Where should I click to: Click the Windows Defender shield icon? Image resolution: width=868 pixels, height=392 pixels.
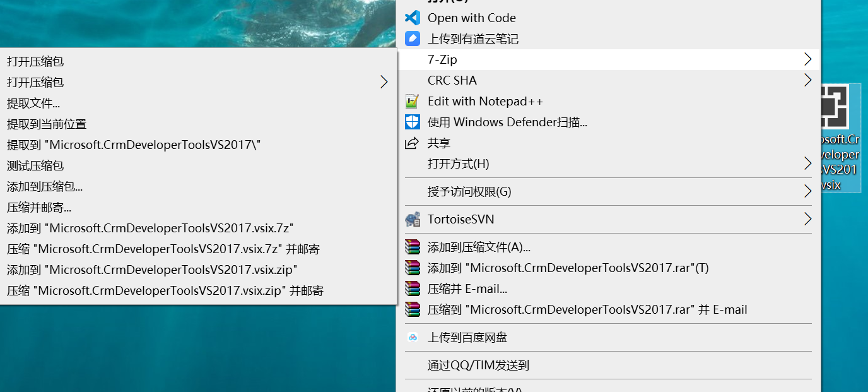pos(413,122)
